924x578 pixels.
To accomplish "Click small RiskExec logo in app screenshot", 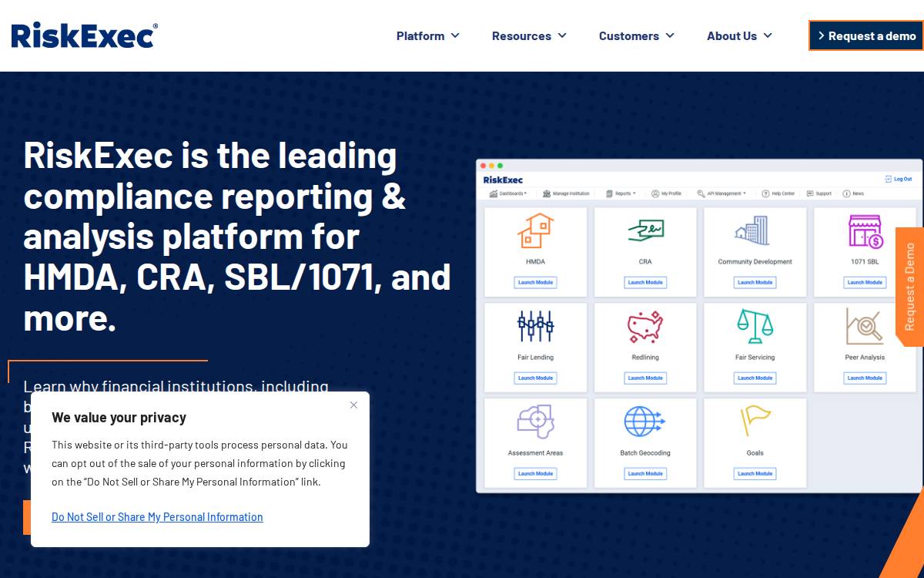I will [503, 180].
